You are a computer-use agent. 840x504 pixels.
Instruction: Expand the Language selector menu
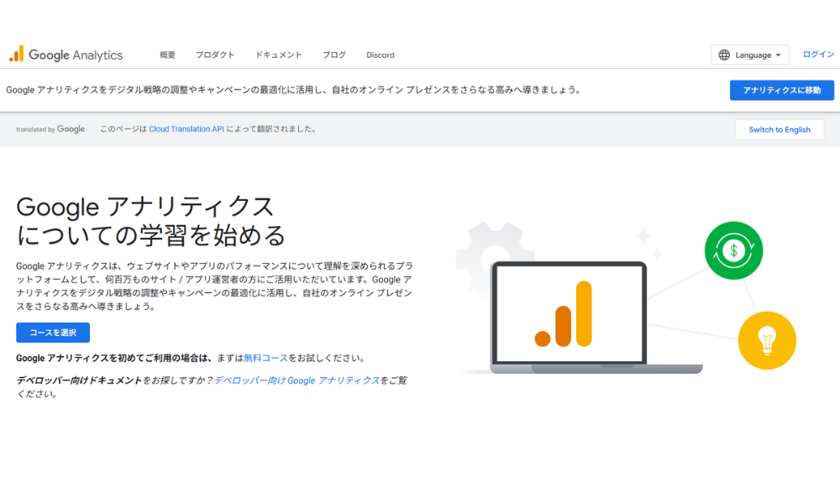750,55
